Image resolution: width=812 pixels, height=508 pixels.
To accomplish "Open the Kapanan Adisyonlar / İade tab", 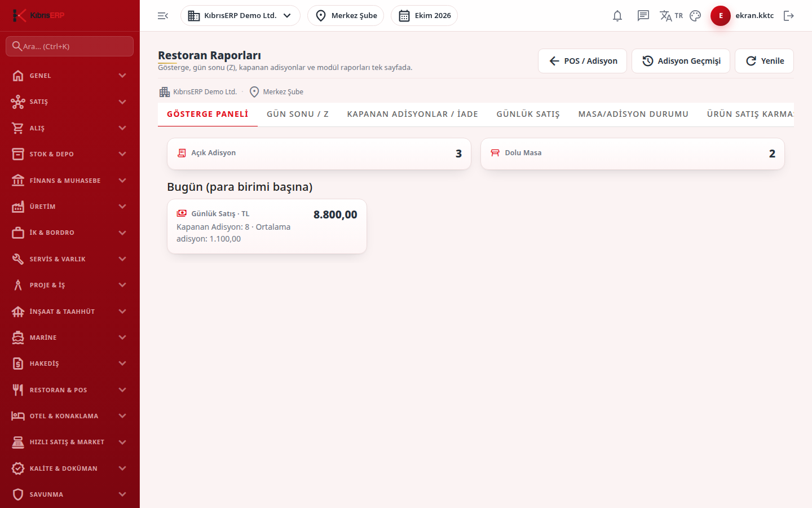I will coord(413,114).
